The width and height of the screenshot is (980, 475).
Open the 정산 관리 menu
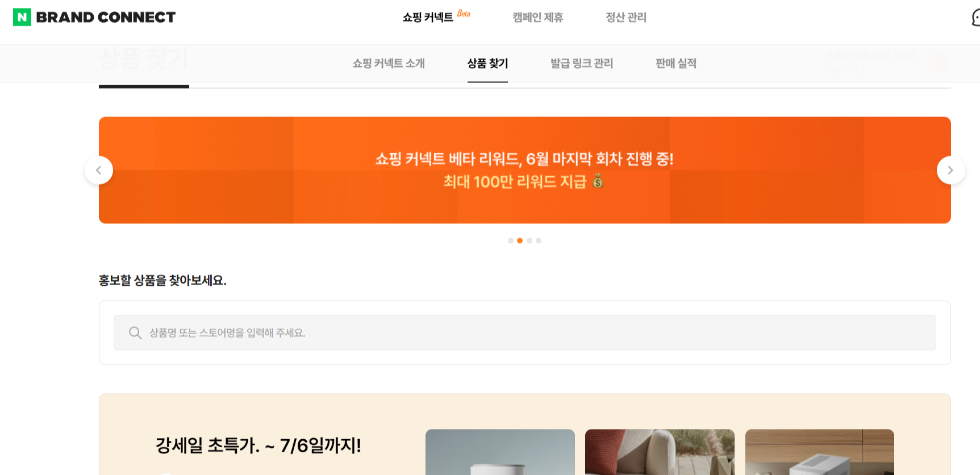626,18
